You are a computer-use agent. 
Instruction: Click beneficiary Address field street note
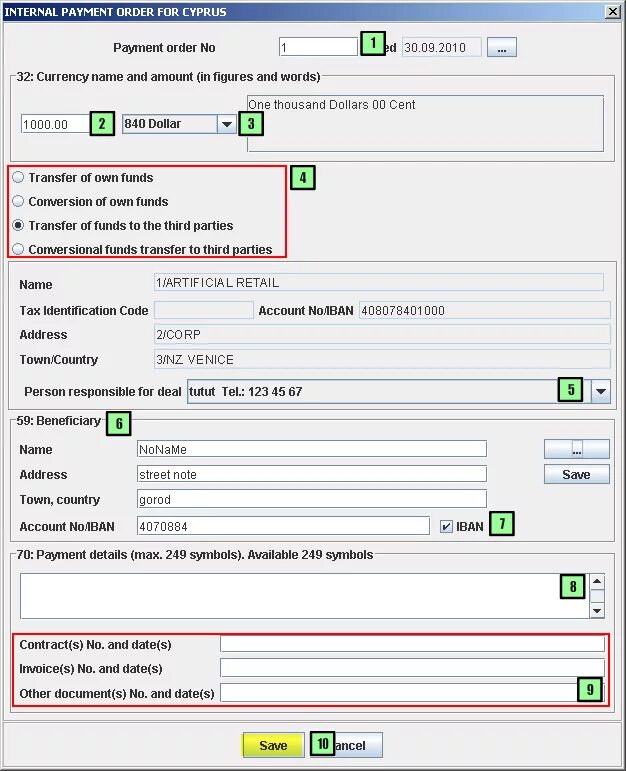(312, 474)
